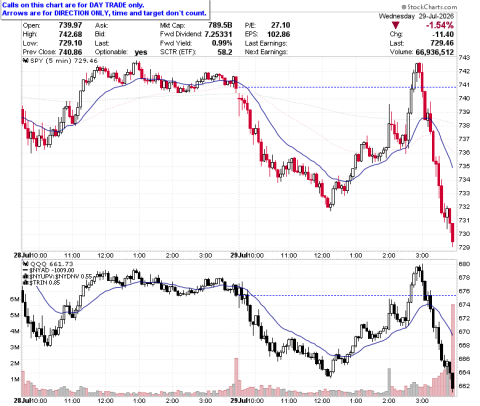The width and height of the screenshot is (480, 406).
Task: Click the Optionable value yes
Action: tap(141, 52)
